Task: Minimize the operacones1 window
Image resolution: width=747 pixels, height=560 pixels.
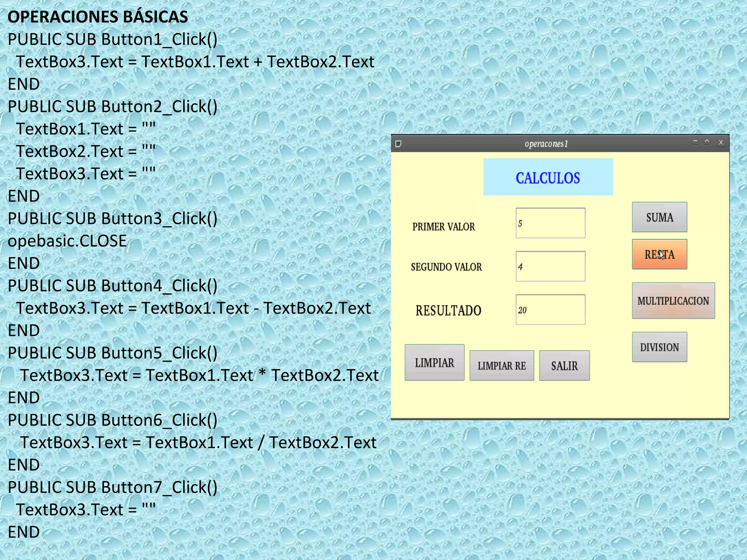Action: (695, 141)
